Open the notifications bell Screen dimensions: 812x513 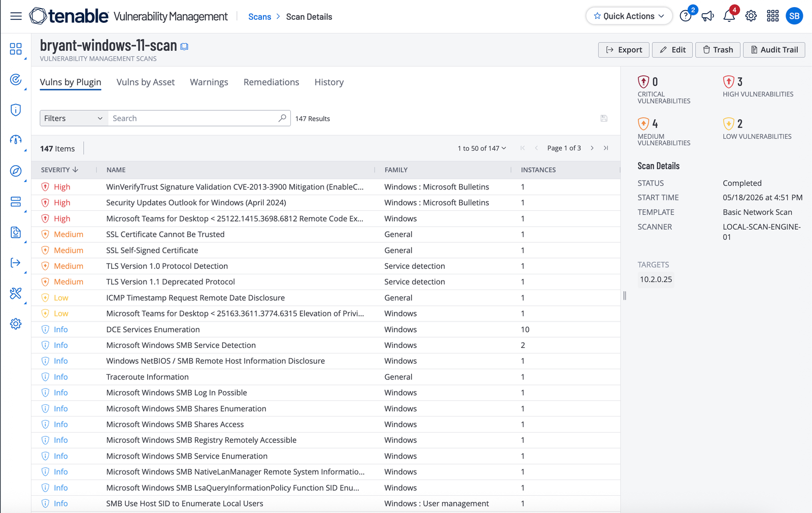(x=729, y=16)
